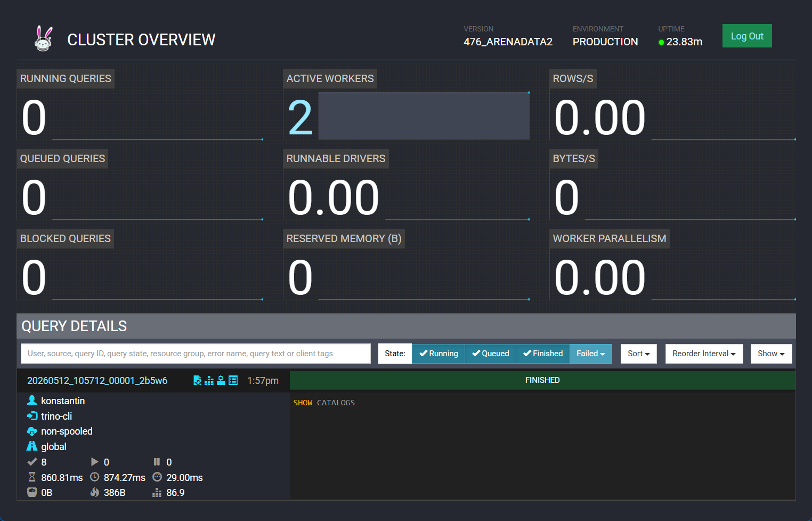Click the konstantin user name
The image size is (812, 521).
63,400
